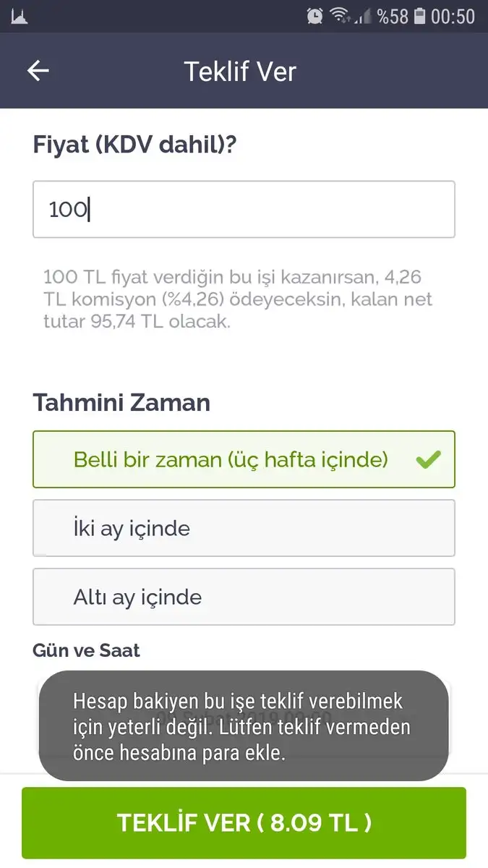Screen dimensions: 488x868
Task: Tap the battery icon in status bar
Action: pyautogui.click(x=420, y=16)
